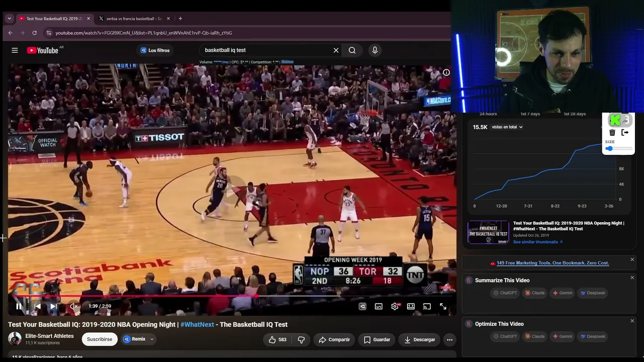Download video with the Descargar button
Viewport: 644px width, 362px height.
click(x=420, y=340)
